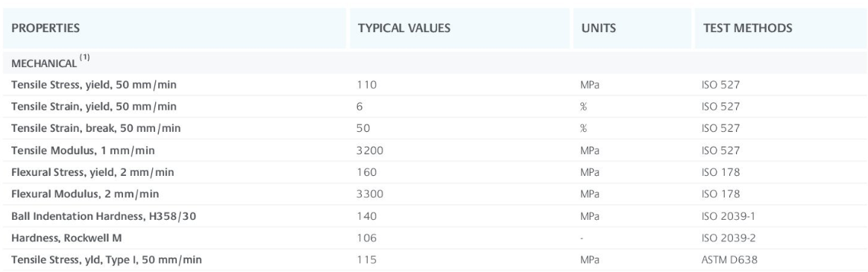Click the Tensile Modulus, 1 mm/min property
868x272 pixels.
point(83,151)
